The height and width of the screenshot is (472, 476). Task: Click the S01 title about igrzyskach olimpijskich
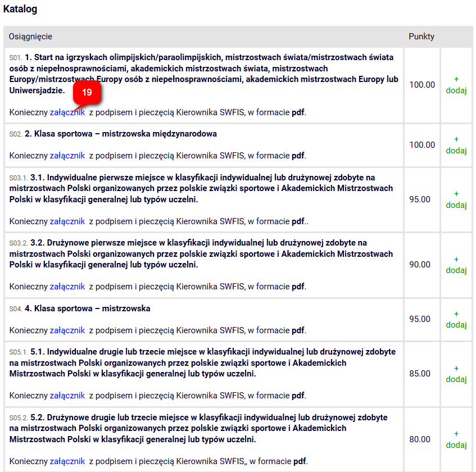(x=203, y=74)
